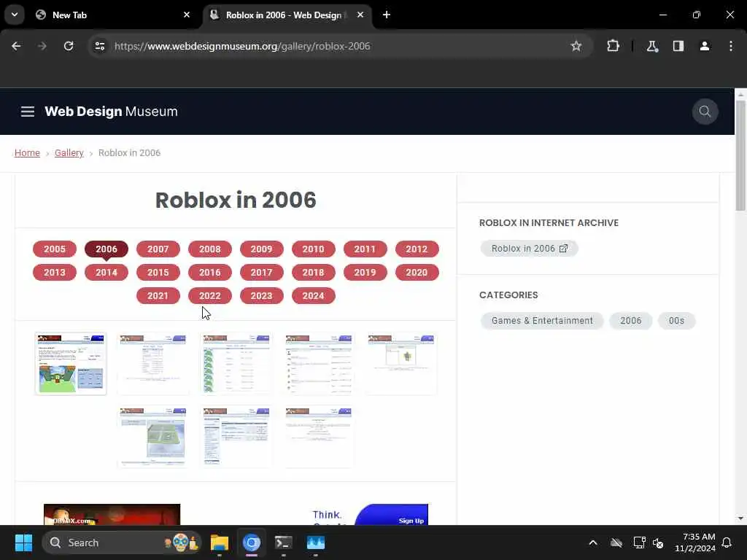Image resolution: width=747 pixels, height=560 pixels.
Task: Show Roblox in 2019
Action: tap(365, 273)
